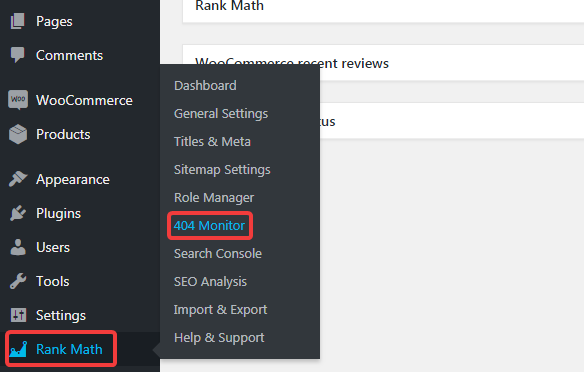Open Plugins in admin sidebar
The width and height of the screenshot is (584, 372).
(x=58, y=213)
